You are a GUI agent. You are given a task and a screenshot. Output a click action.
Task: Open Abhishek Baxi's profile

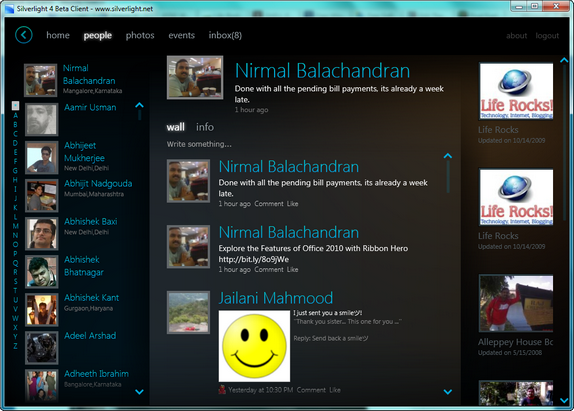click(91, 222)
